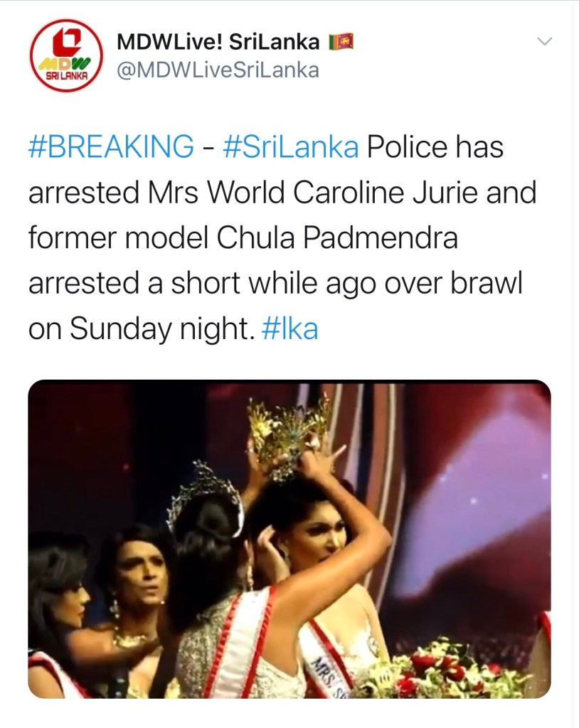Open the #SriLanka hashtag
This screenshot has width=579, height=728.
click(291, 146)
